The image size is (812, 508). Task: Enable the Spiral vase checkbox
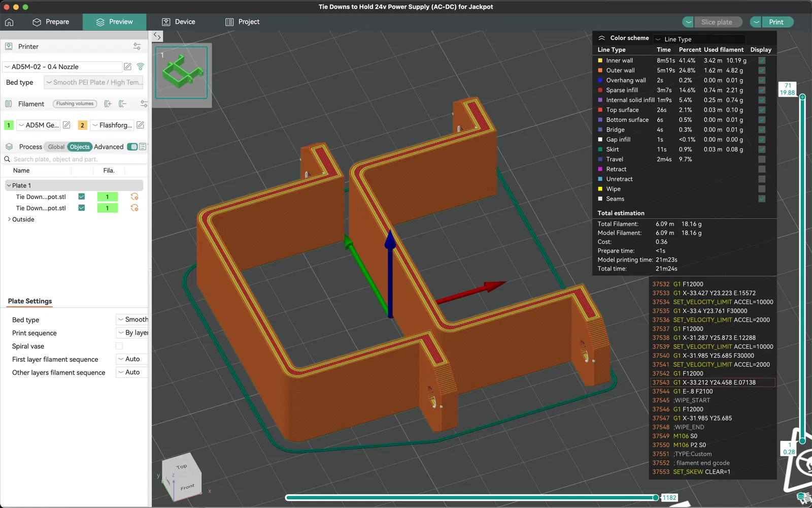point(119,346)
